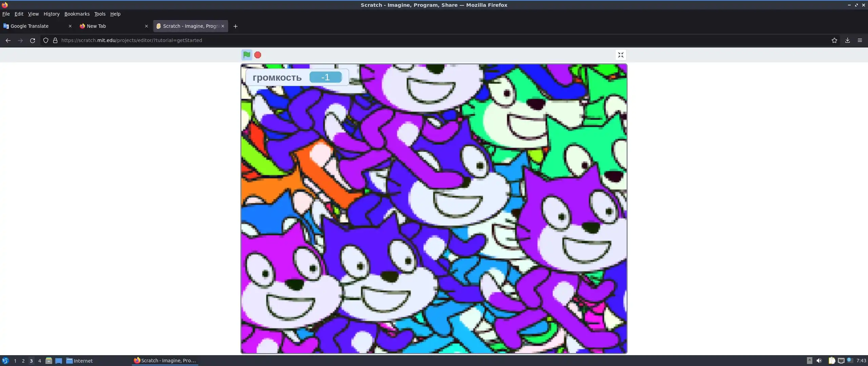Bookmark this page with star icon
This screenshot has height=366, width=868.
tap(834, 40)
